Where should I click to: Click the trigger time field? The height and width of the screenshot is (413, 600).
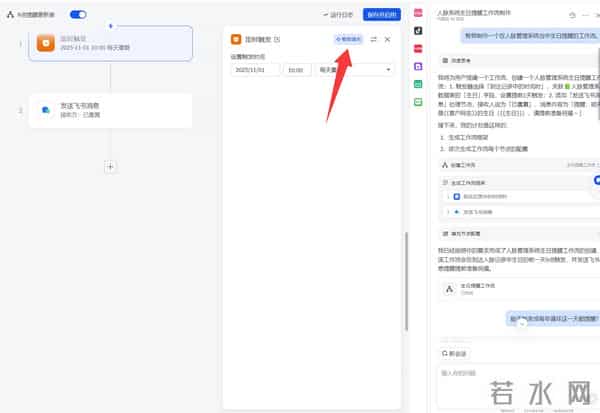(x=297, y=70)
